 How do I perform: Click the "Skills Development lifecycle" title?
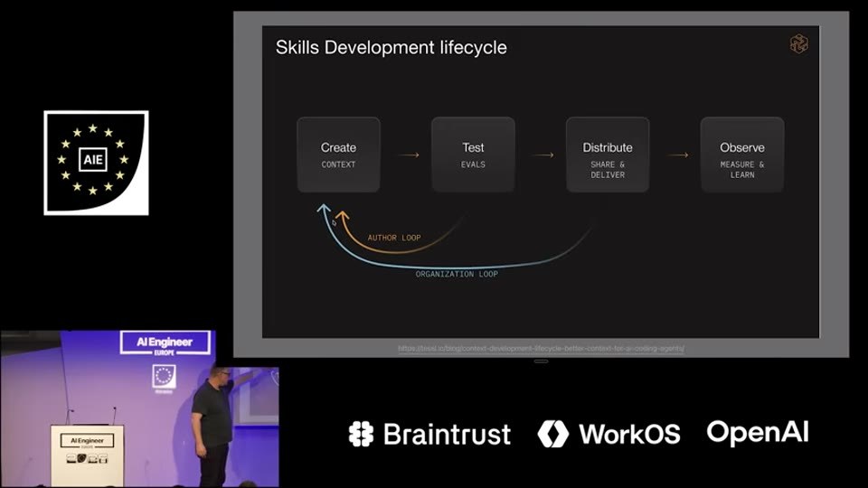pyautogui.click(x=391, y=48)
